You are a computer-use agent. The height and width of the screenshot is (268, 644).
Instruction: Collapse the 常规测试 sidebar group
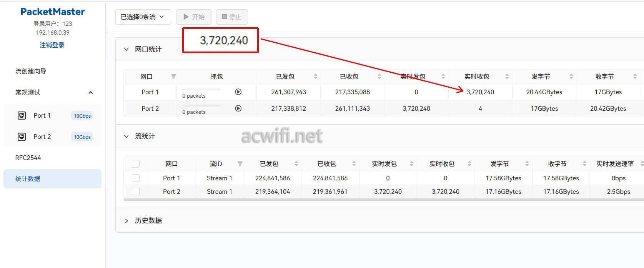[x=90, y=92]
